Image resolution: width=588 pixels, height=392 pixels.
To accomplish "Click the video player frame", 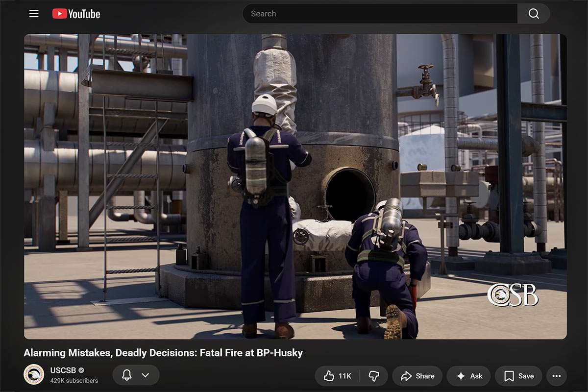I will tap(295, 187).
